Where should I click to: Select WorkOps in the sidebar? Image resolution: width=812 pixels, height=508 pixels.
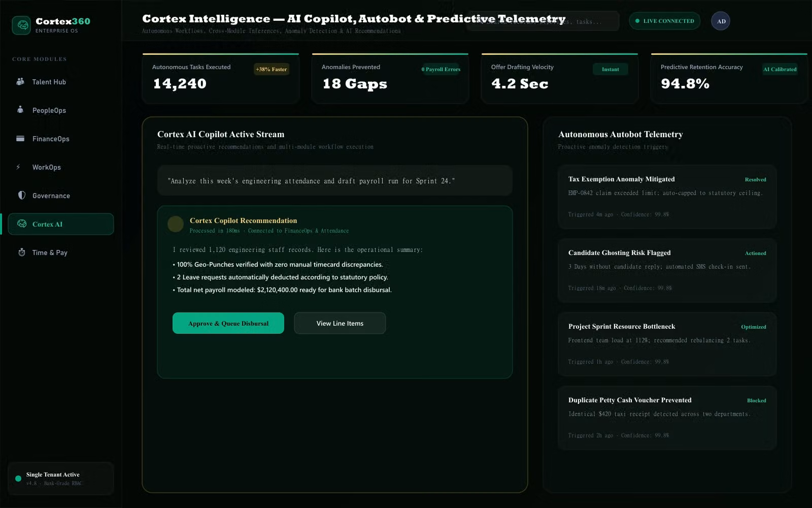click(x=60, y=167)
